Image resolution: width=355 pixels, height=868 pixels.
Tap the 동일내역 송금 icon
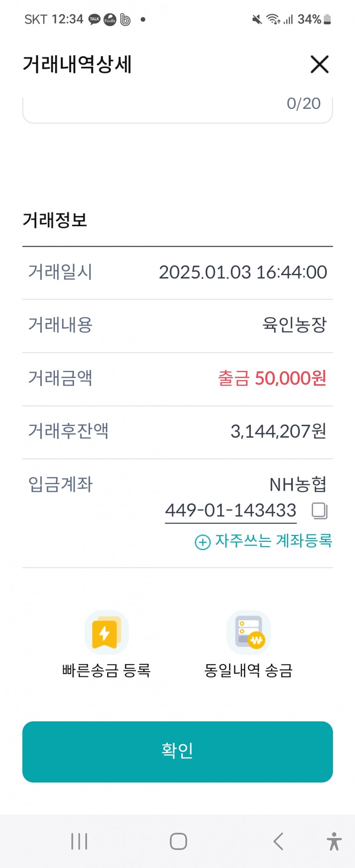[x=249, y=632]
